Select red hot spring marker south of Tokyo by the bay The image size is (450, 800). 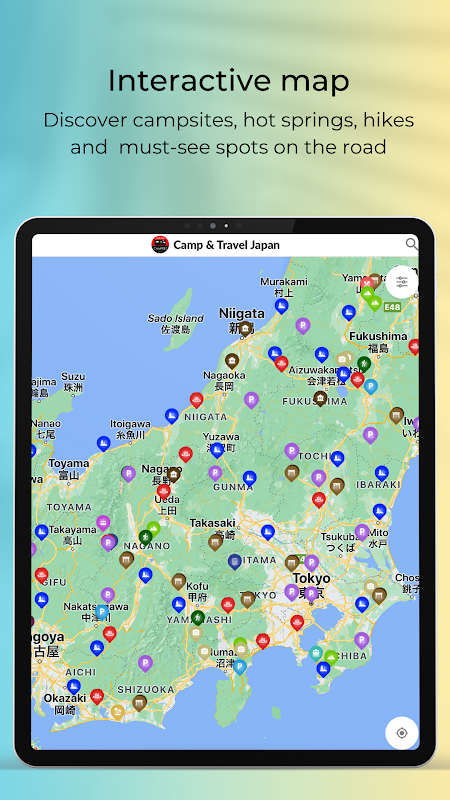(x=297, y=622)
